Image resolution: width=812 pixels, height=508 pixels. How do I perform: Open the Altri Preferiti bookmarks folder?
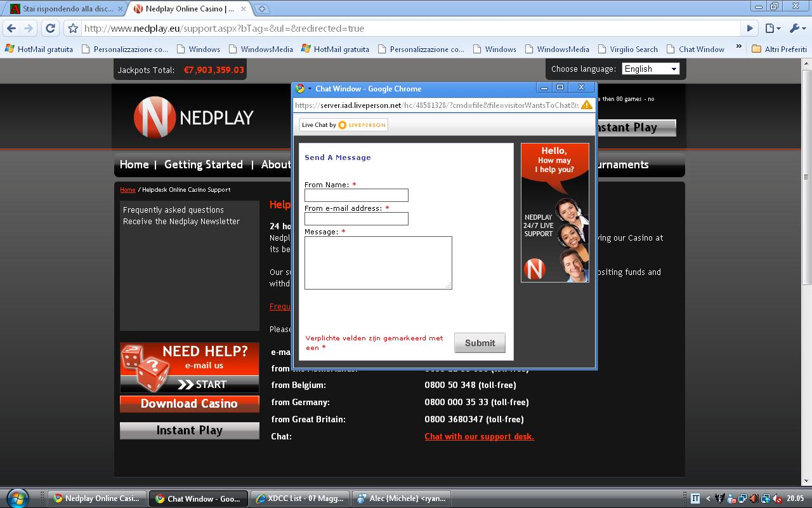(779, 49)
